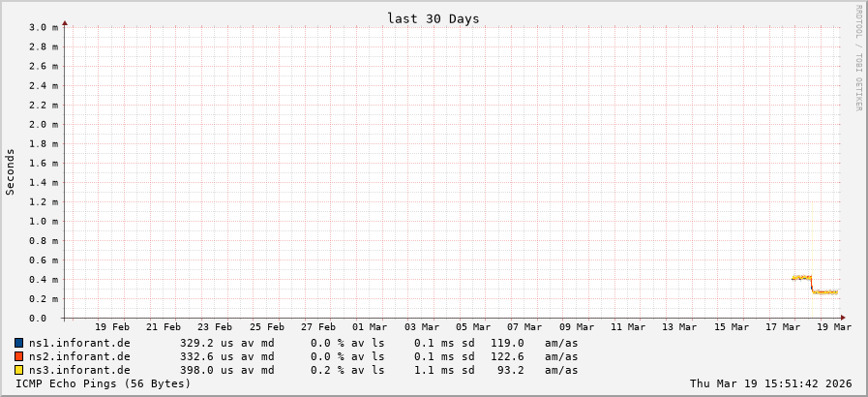This screenshot has width=868, height=397.
Task: Click the '19 Feb' date on the X axis
Action: point(112,327)
